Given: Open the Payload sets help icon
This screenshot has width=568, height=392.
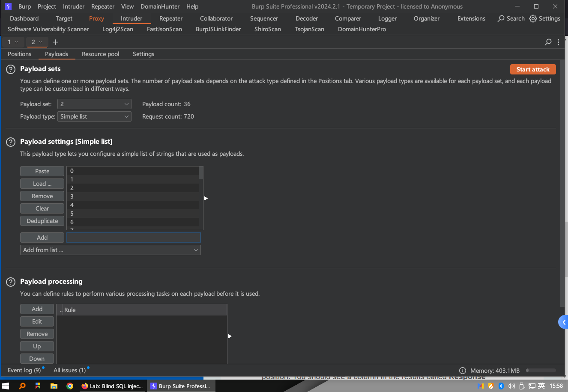Looking at the screenshot, I should [11, 69].
